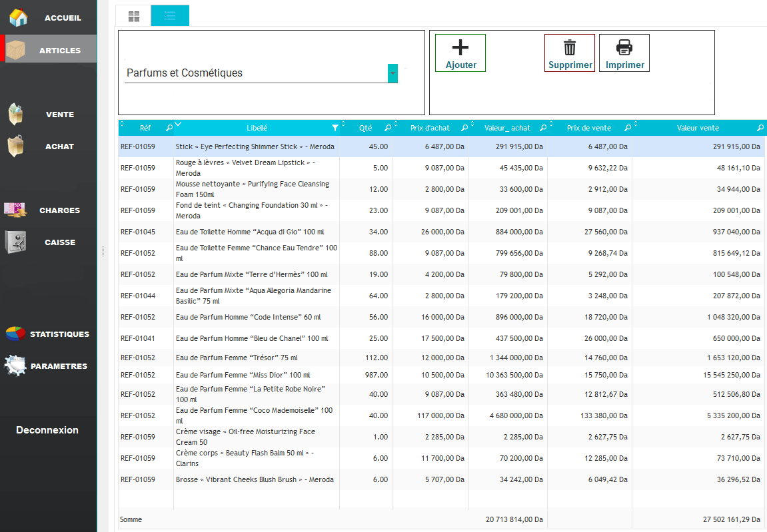Click the Libellé column filter icon

click(335, 128)
